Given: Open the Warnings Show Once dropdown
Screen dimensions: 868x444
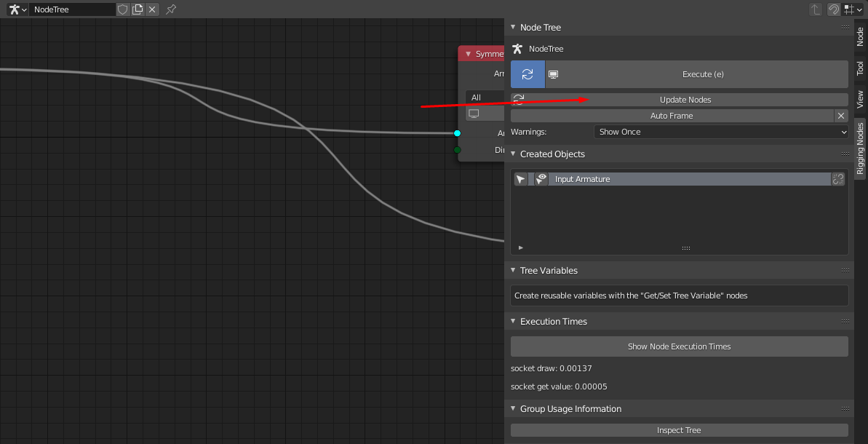Looking at the screenshot, I should tap(721, 132).
